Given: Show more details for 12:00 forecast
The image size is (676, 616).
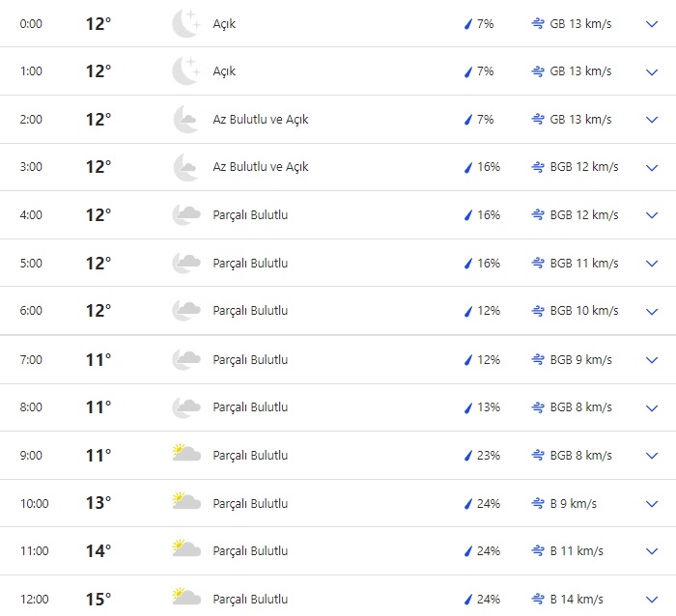Looking at the screenshot, I should (x=651, y=599).
